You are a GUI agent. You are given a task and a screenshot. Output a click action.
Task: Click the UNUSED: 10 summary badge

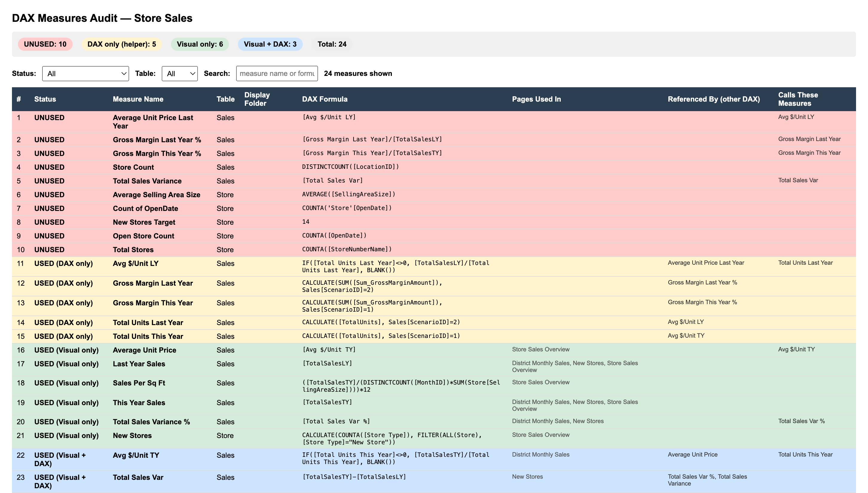click(x=45, y=44)
